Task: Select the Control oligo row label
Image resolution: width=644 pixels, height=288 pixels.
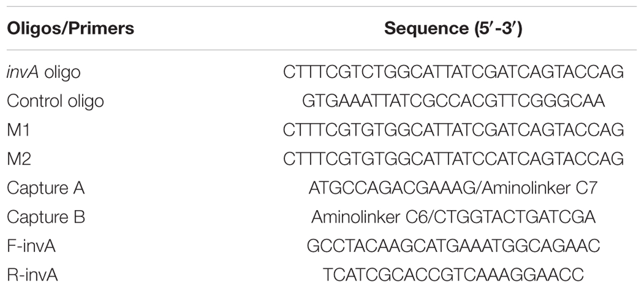Action: point(55,100)
